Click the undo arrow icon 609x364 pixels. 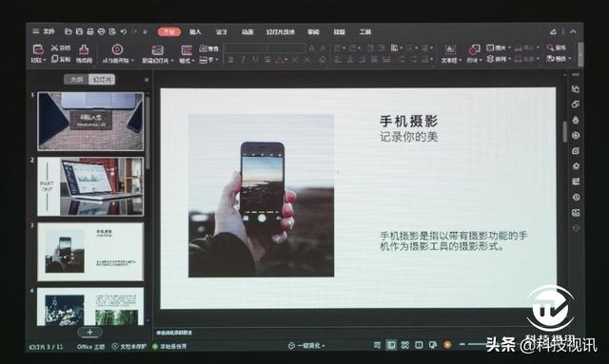(x=124, y=31)
